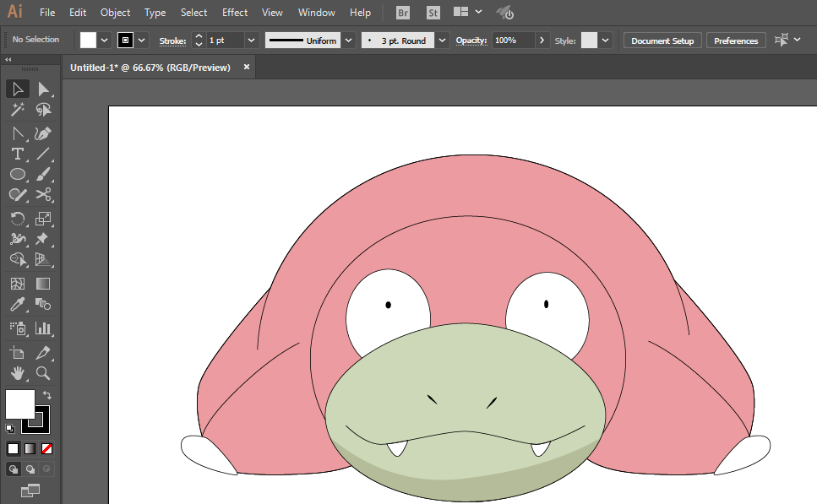Open the Object menu
The height and width of the screenshot is (504, 817).
115,13
